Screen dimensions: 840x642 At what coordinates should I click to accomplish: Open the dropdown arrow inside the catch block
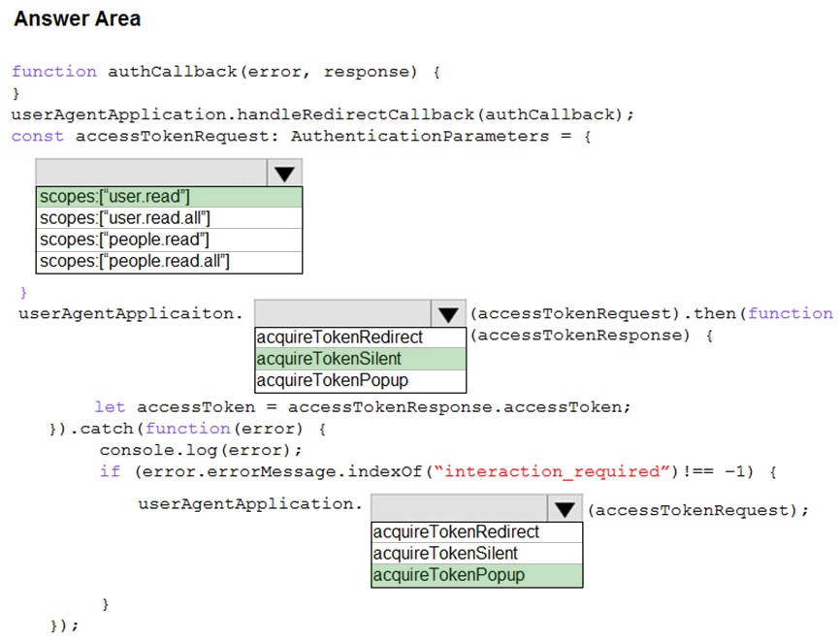pos(565,509)
